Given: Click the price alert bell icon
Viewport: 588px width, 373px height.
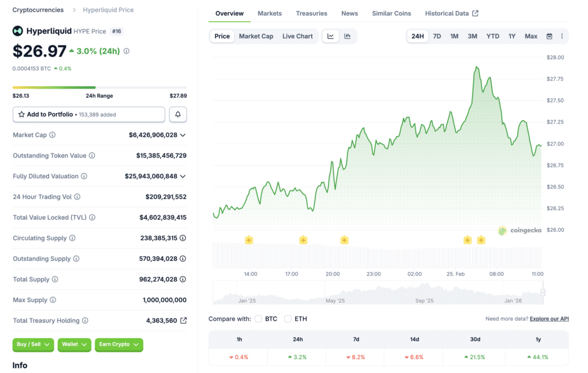Looking at the screenshot, I should coord(178,114).
